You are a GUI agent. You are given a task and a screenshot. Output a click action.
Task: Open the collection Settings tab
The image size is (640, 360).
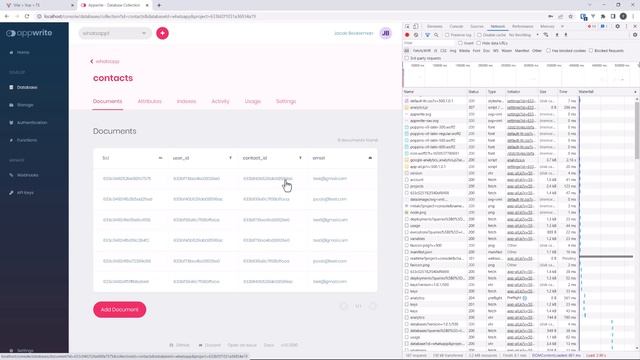coord(286,101)
